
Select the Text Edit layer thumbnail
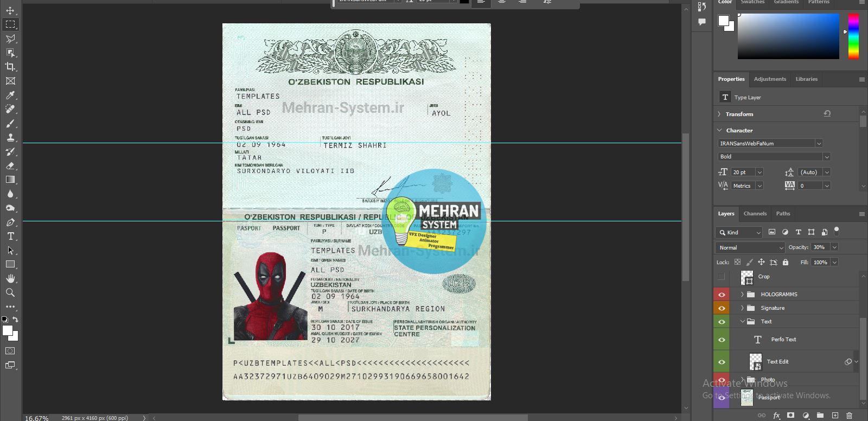756,362
